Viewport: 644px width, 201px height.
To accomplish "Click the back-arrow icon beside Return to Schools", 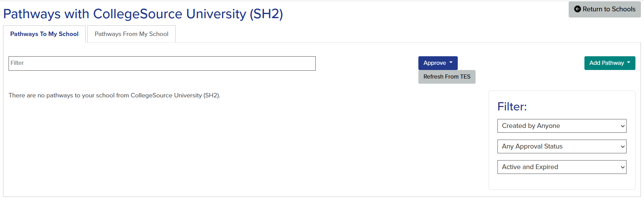I will click(x=577, y=9).
